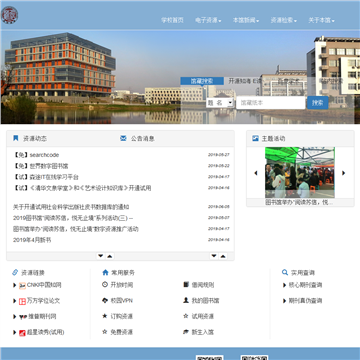Image resolution: width=360 pixels, height=360 pixels.
Task: Click the 主题活动 picture icon
Action: [255, 138]
